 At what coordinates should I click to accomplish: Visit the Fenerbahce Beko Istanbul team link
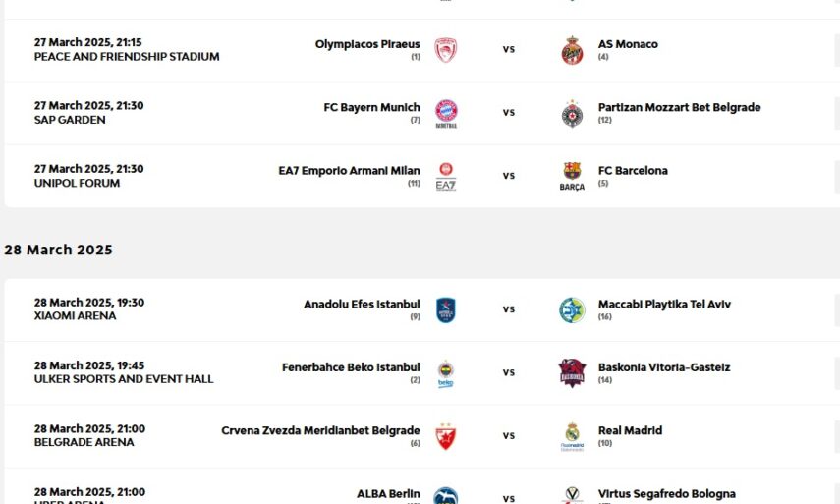[351, 367]
